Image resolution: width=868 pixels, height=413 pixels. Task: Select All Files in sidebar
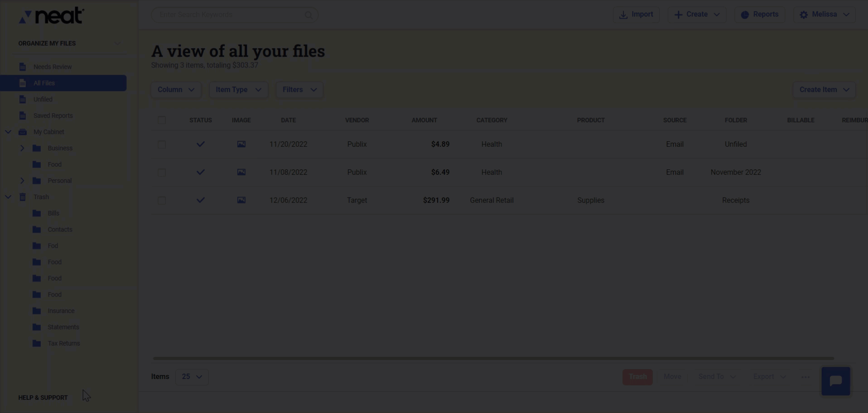click(63, 83)
